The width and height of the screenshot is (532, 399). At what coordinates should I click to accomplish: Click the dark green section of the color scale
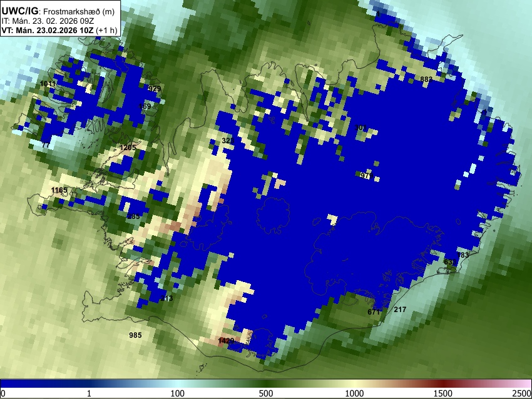click(x=266, y=383)
